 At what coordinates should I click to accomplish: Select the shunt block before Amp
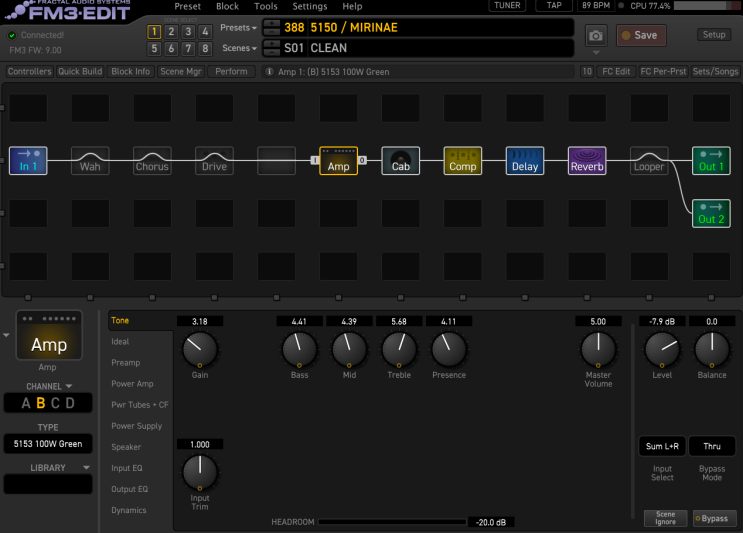[x=276, y=161]
